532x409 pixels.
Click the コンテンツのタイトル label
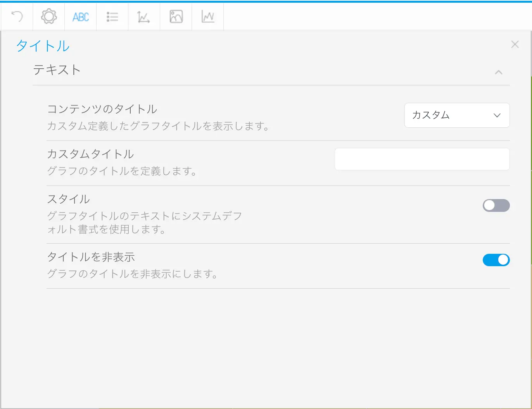click(102, 109)
